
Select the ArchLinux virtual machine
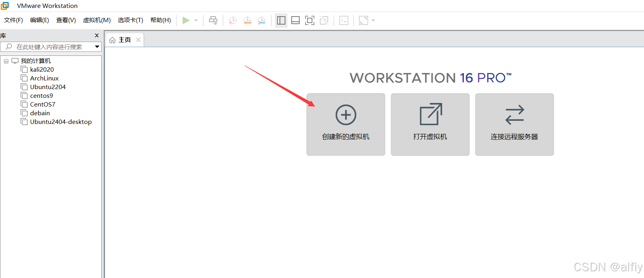coord(44,78)
